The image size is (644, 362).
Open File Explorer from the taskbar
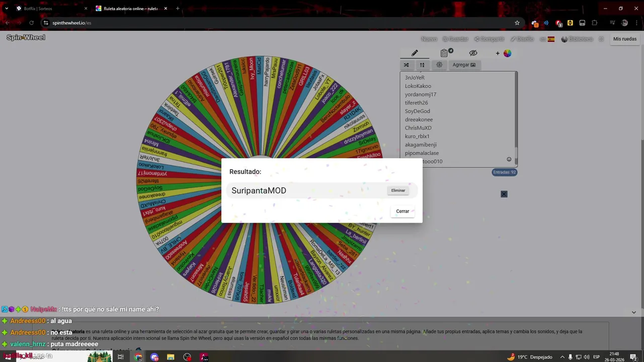171,357
